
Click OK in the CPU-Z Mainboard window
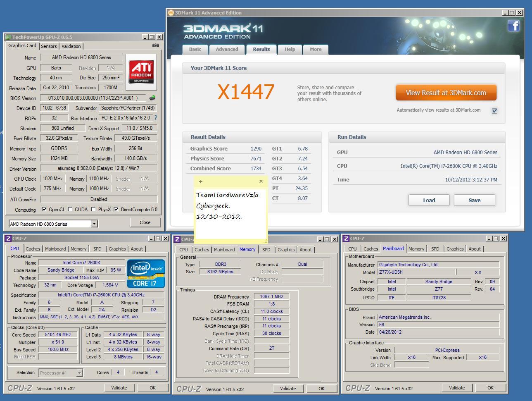tap(490, 388)
